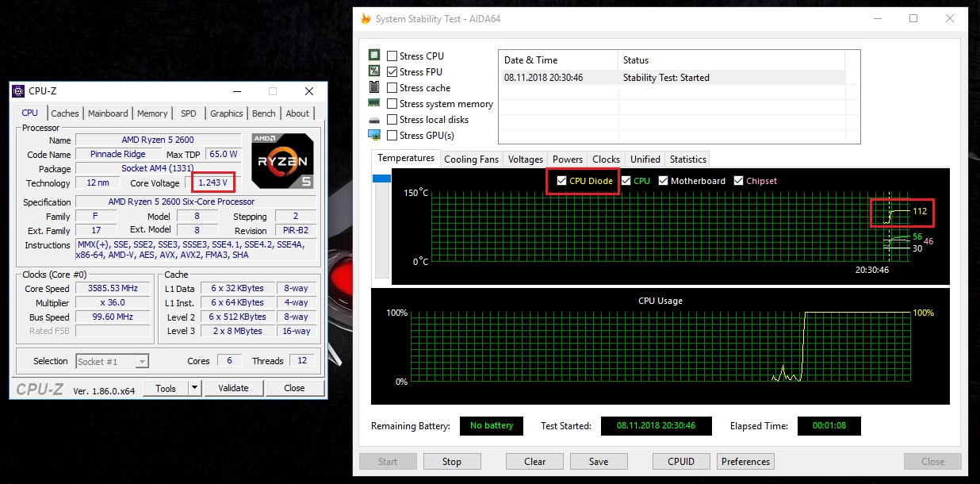The width and height of the screenshot is (980, 484).
Task: Open the Mainboard tab in CPU-Z
Action: tap(108, 113)
